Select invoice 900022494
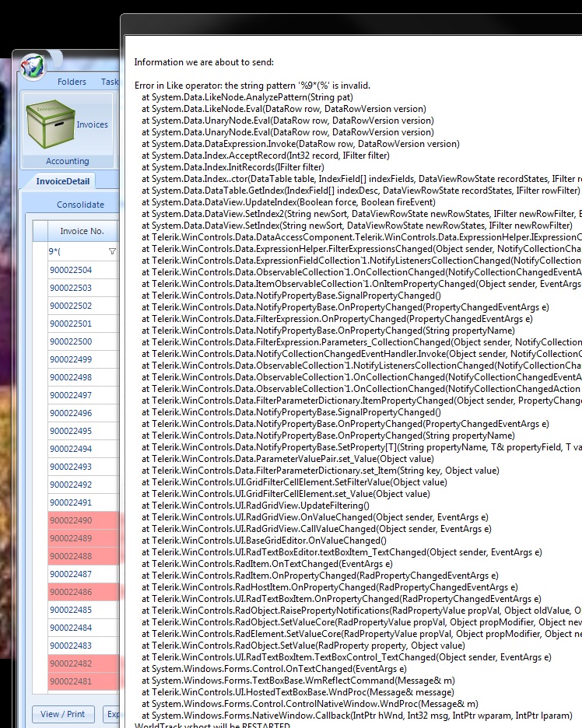The image size is (582, 728). tap(82, 449)
